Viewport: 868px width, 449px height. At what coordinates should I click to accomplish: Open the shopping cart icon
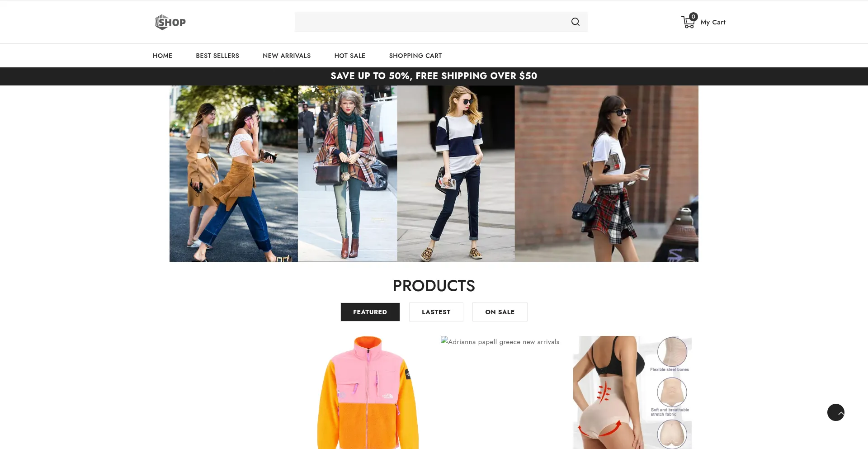click(689, 21)
